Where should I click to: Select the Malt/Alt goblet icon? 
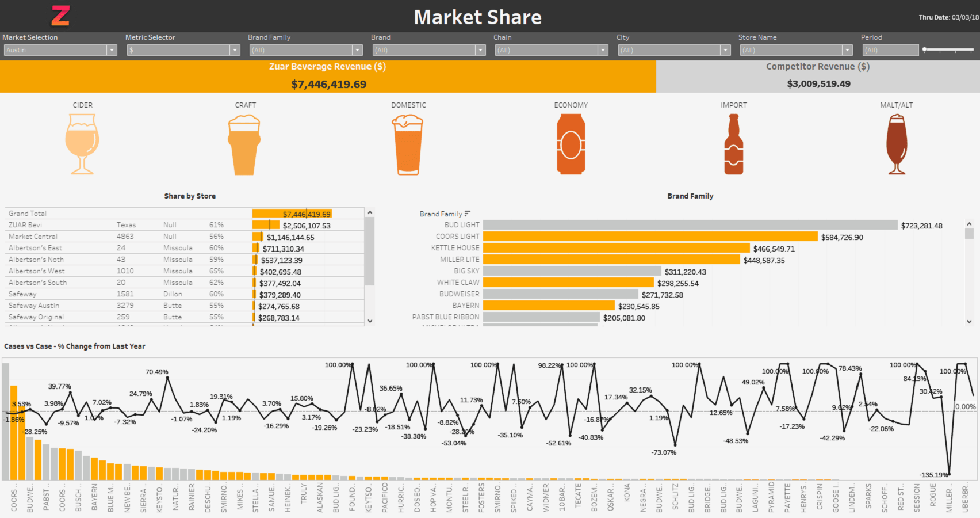click(897, 144)
